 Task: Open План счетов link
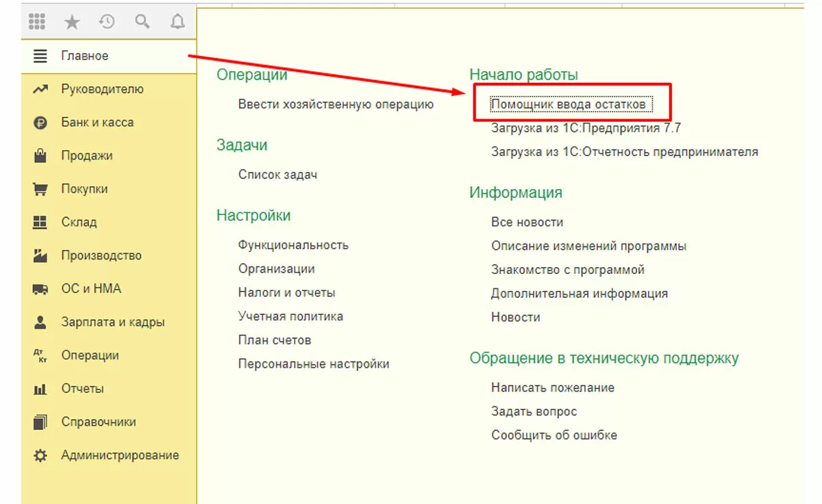tap(275, 340)
